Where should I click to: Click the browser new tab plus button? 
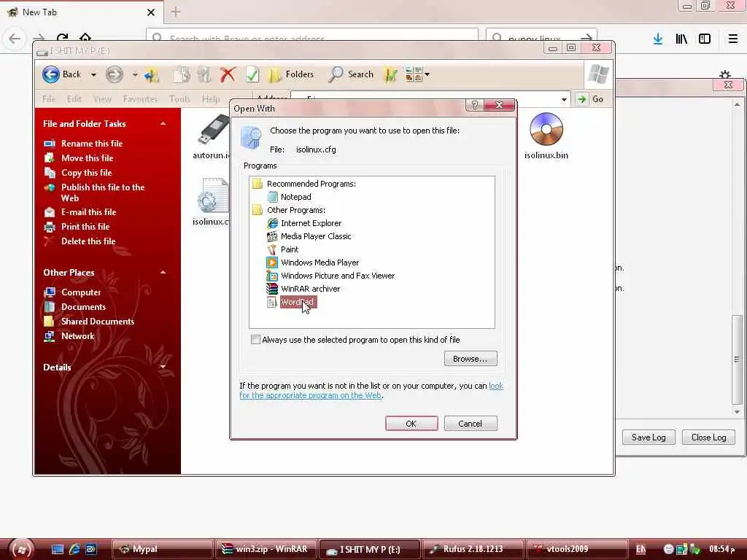tap(176, 12)
